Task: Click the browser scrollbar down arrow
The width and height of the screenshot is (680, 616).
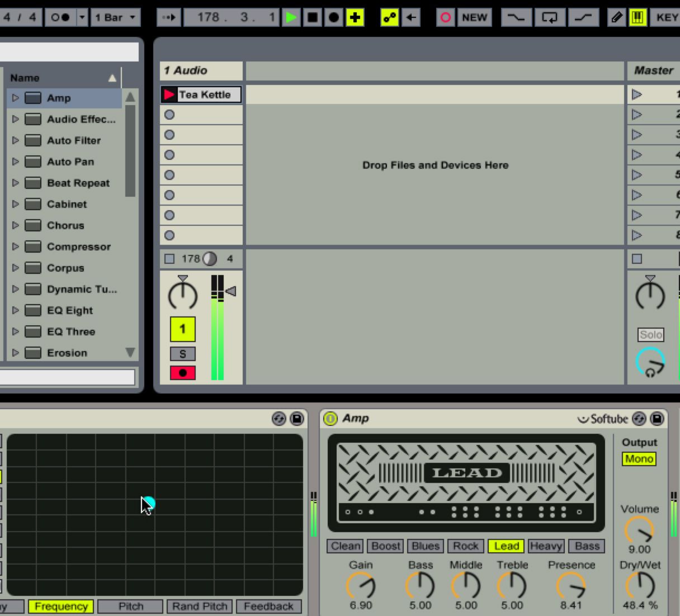Action: coord(130,352)
